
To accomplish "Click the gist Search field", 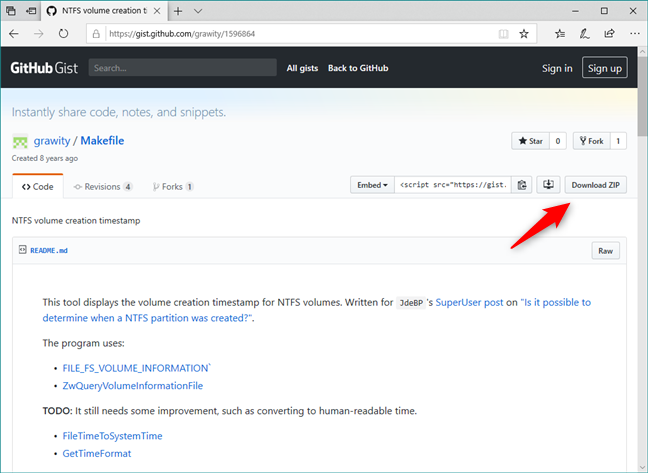I will pyautogui.click(x=183, y=68).
